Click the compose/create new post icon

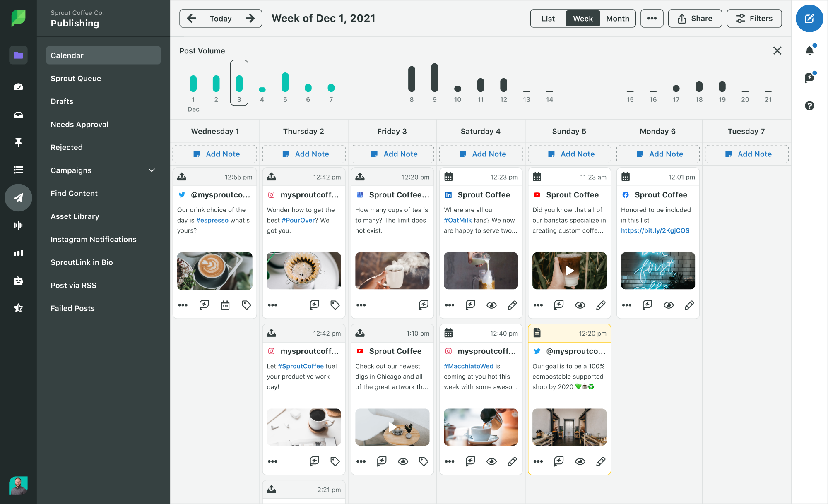pyautogui.click(x=810, y=18)
